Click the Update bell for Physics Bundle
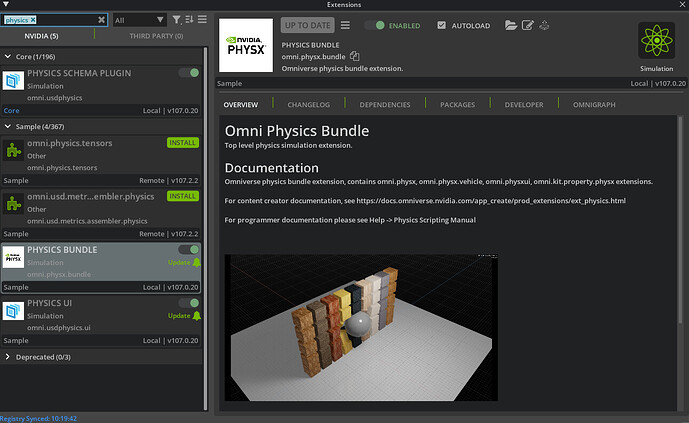 click(x=195, y=262)
